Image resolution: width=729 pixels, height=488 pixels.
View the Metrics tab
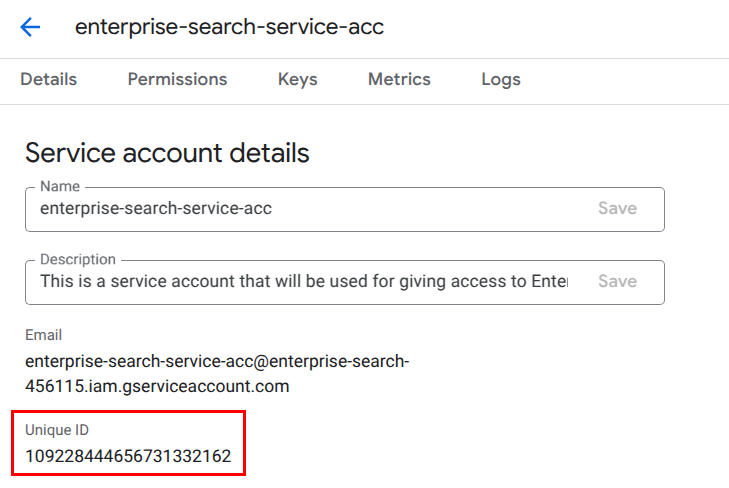tap(399, 79)
